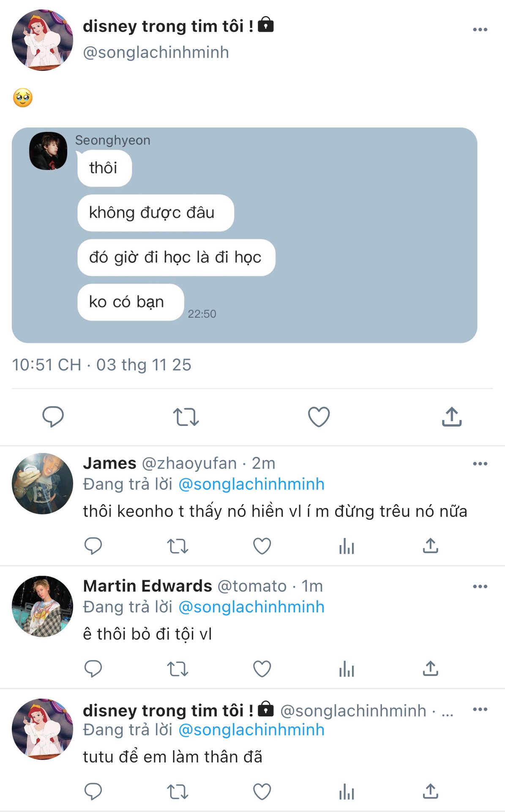505x812 pixels.
Task: View analytics on the last reply
Action: point(347,791)
